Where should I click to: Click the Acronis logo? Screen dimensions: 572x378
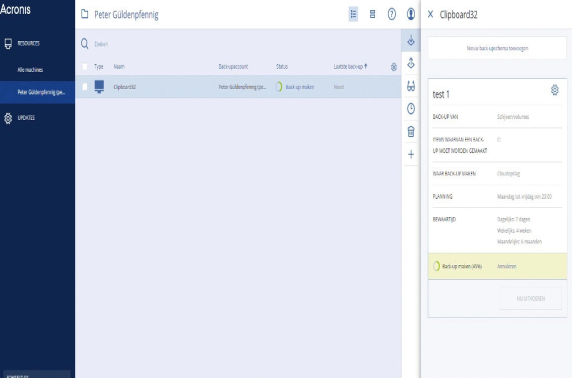coord(15,9)
